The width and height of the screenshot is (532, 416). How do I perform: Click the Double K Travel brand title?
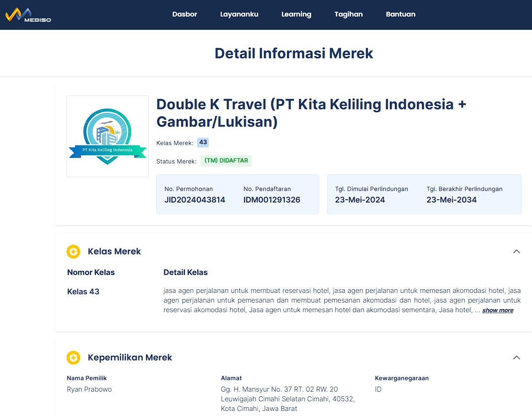311,113
